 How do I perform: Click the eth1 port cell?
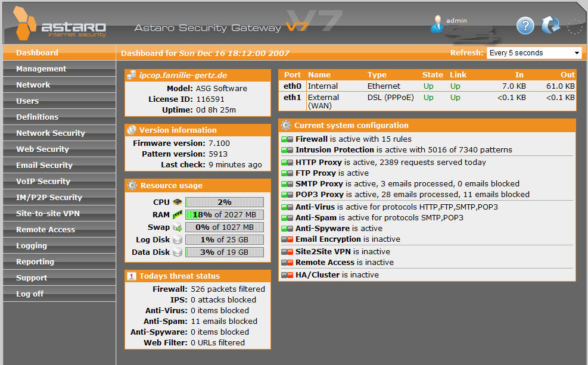click(293, 101)
